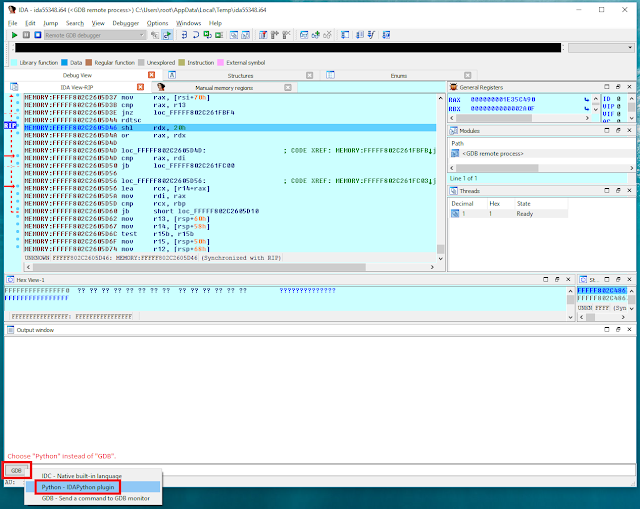
Task: Click the RAX value 000000001E35CA90
Action: coord(503,99)
